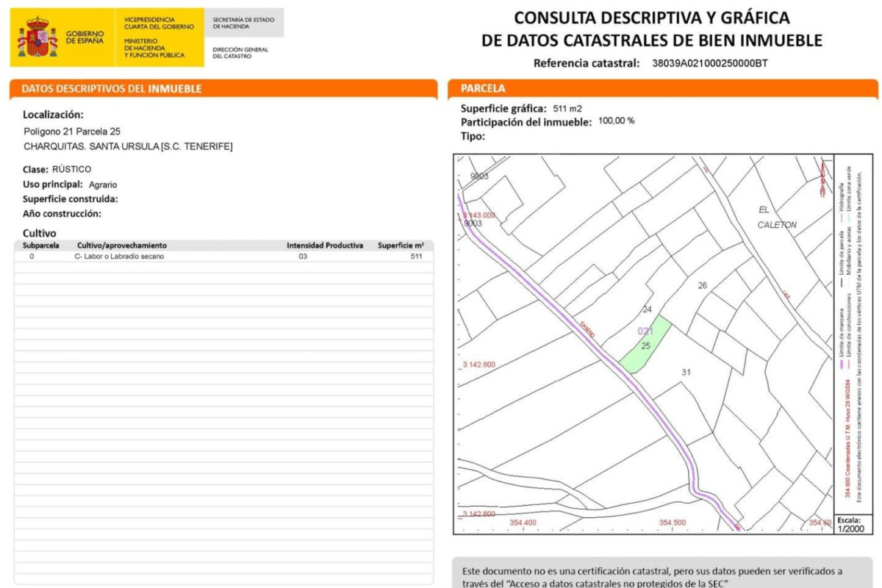Click the Escala 1/2000 box
The height and width of the screenshot is (588, 882).
(853, 523)
